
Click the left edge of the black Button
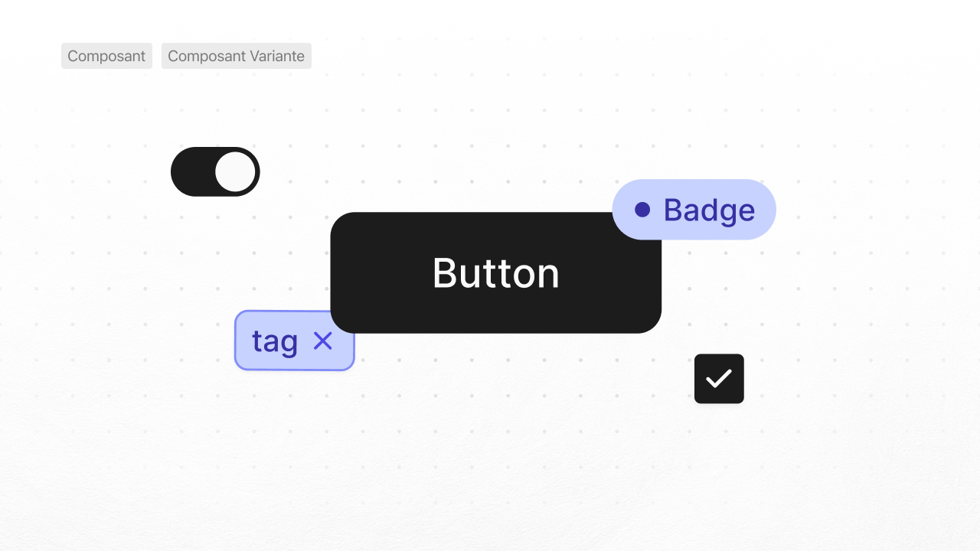(x=341, y=273)
